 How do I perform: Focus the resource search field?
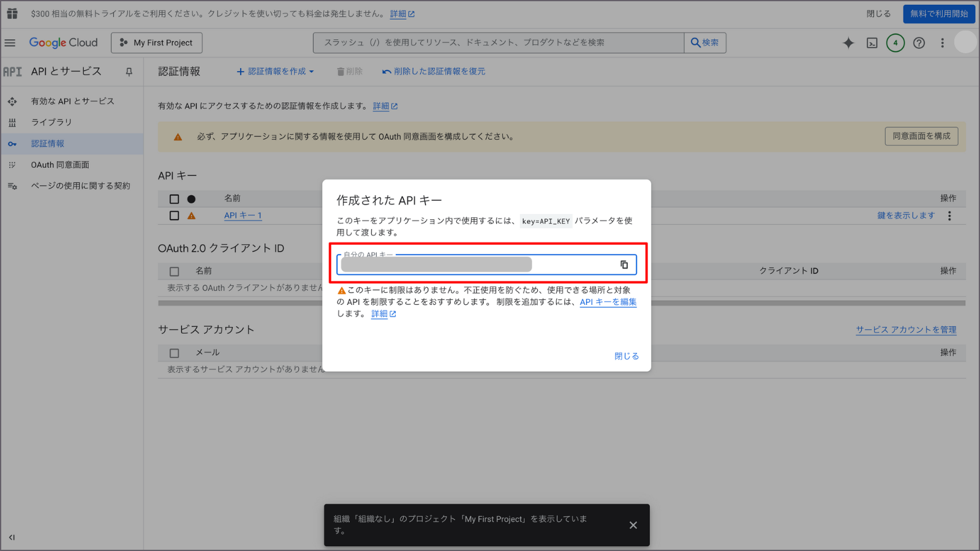point(499,43)
